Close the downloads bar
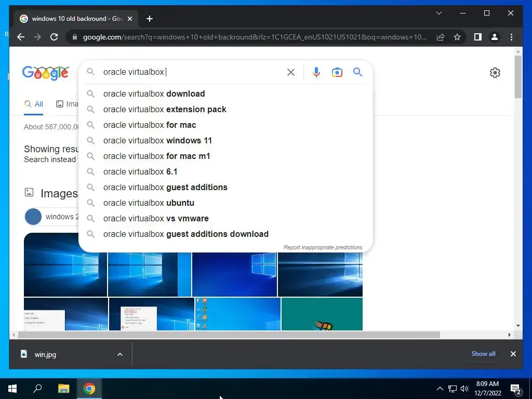Viewport: 532px width, 399px height. coord(513,354)
